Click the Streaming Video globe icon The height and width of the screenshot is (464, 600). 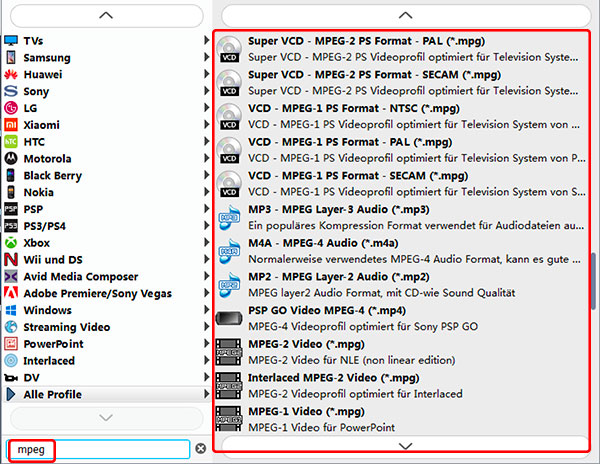click(x=11, y=327)
